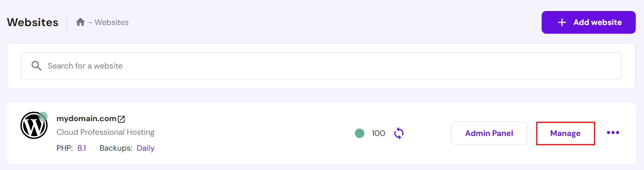Focus the Search for a website field
This screenshot has width=644, height=170.
[321, 66]
